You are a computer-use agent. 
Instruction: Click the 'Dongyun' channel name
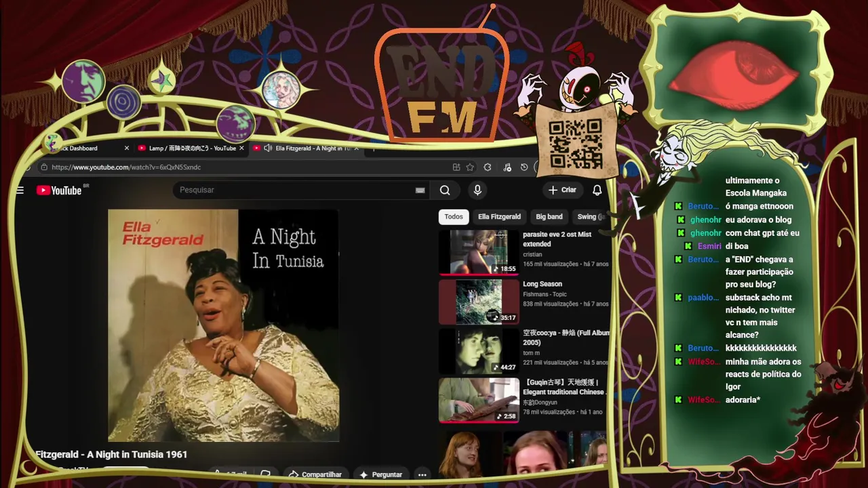pos(542,403)
